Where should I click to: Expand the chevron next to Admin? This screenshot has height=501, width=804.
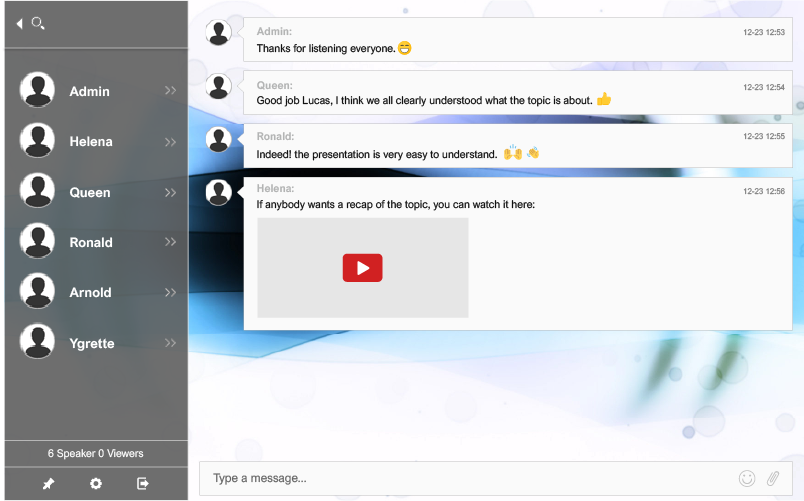[170, 91]
